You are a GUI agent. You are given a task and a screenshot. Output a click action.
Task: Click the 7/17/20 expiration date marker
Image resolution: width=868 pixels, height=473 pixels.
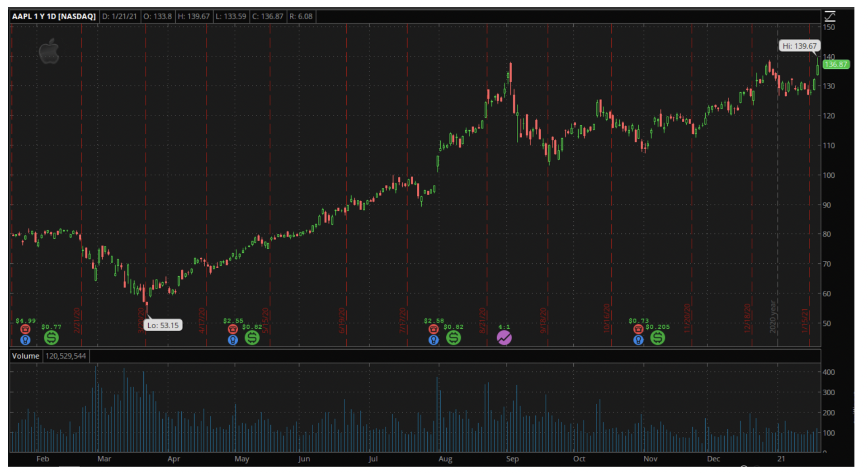point(402,321)
